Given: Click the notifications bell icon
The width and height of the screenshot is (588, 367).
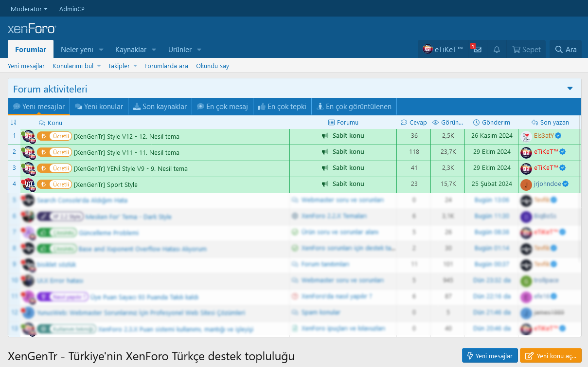Looking at the screenshot, I should (x=497, y=50).
